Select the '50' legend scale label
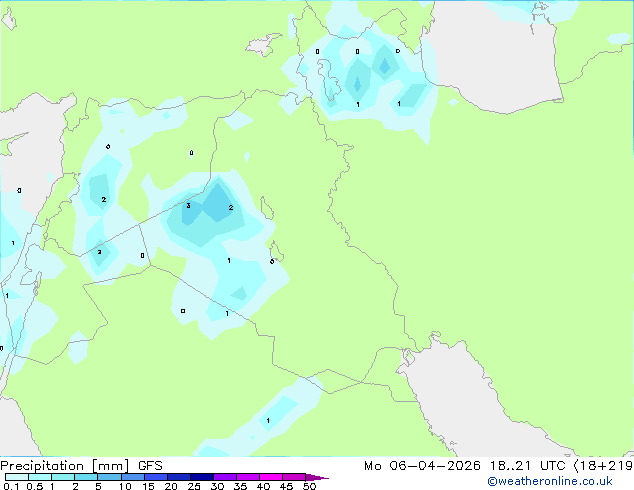This screenshot has height=490, width=634. [x=309, y=486]
